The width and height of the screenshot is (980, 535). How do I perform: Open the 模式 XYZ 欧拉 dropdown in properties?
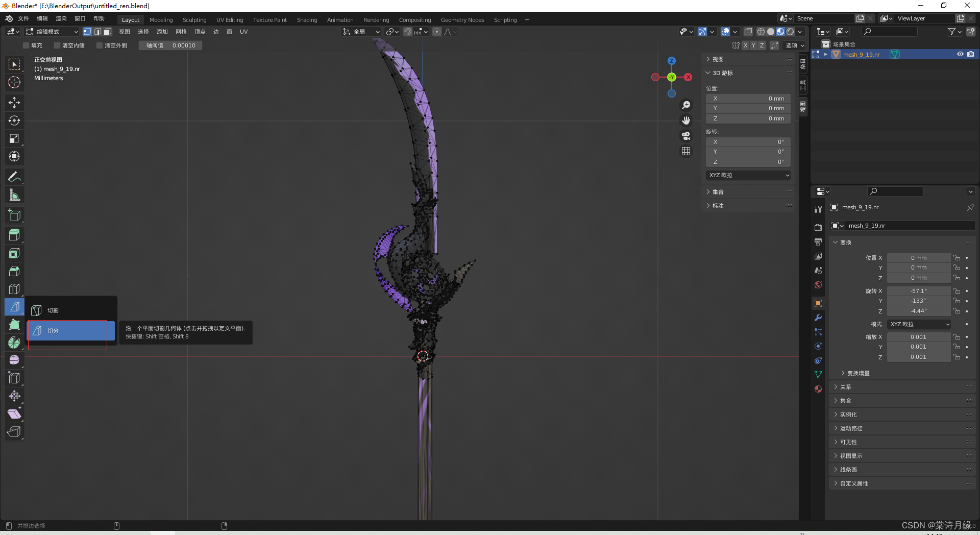coord(919,324)
